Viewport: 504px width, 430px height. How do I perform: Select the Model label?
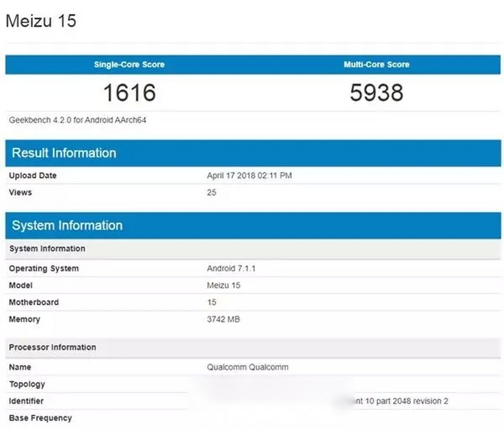tap(20, 285)
